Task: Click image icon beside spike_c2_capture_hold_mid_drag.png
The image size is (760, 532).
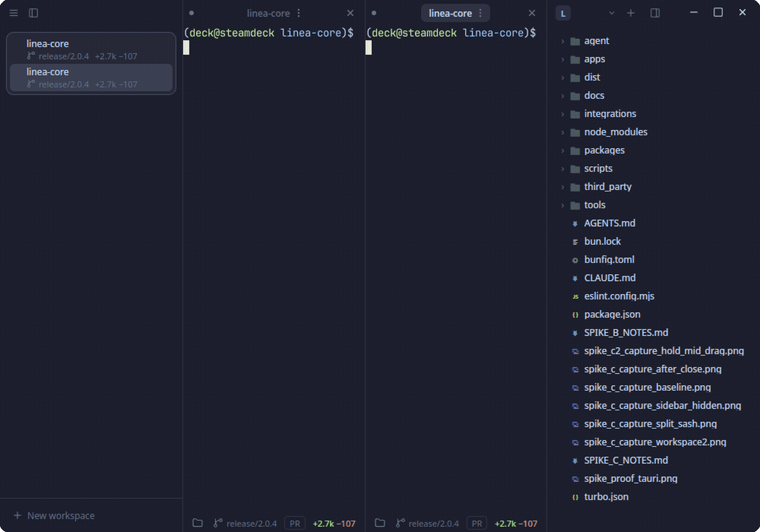Action: 575,351
